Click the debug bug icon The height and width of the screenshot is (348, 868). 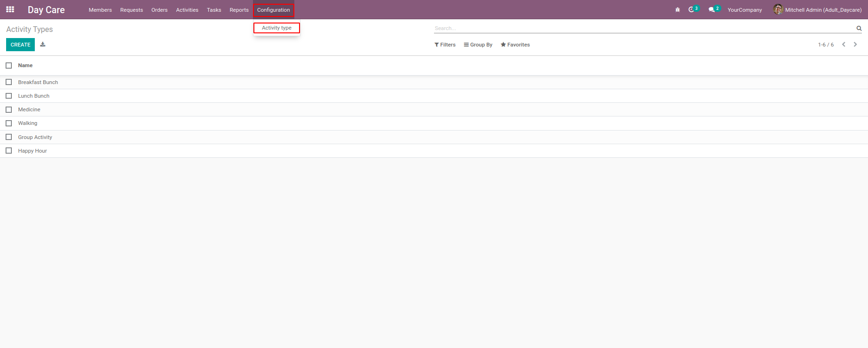click(x=678, y=10)
